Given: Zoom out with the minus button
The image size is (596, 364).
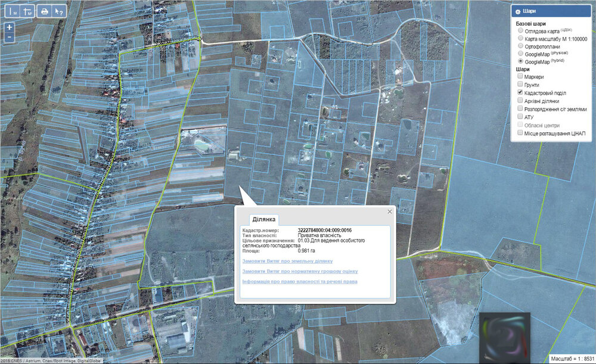Looking at the screenshot, I should pyautogui.click(x=10, y=38).
